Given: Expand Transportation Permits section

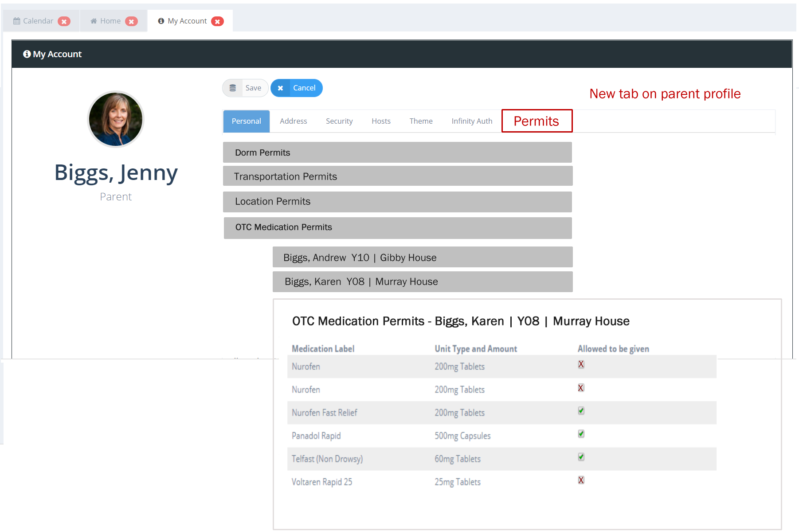Looking at the screenshot, I should click(x=397, y=176).
